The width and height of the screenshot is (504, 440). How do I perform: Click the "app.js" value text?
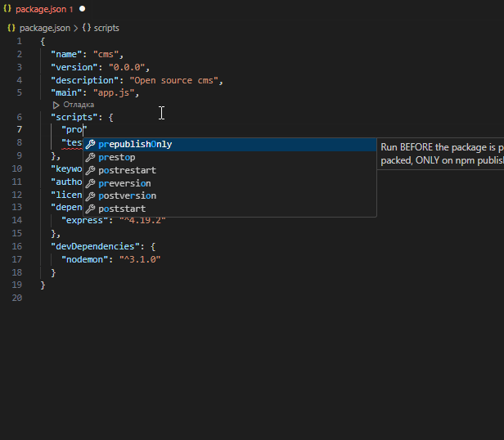tap(114, 92)
